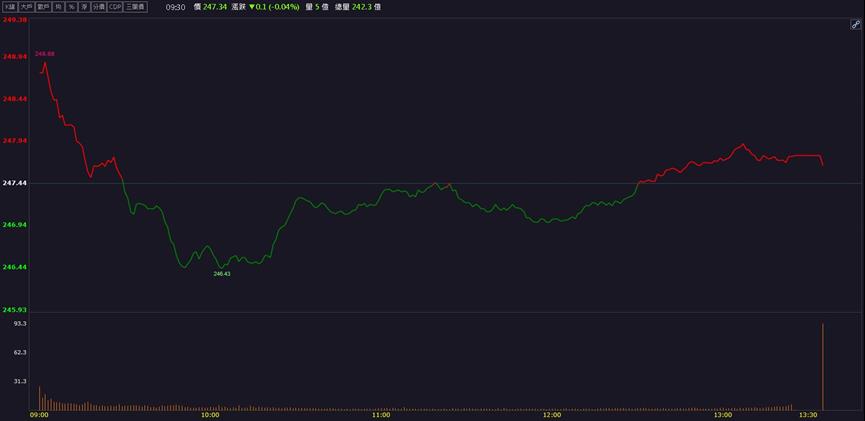Click the 247.44 reference price label
This screenshot has height=421, width=865.
click(x=15, y=183)
